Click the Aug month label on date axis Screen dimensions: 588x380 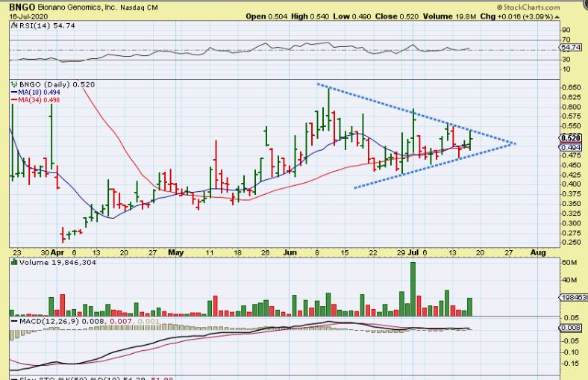tap(538, 252)
